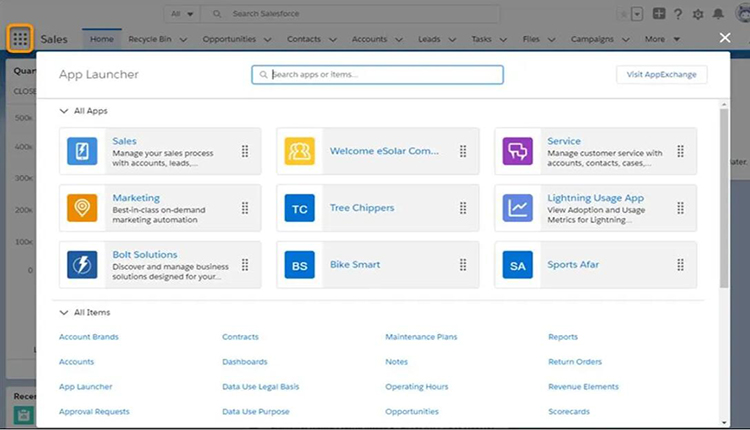
Task: Open the Service app icon
Action: coord(518,151)
